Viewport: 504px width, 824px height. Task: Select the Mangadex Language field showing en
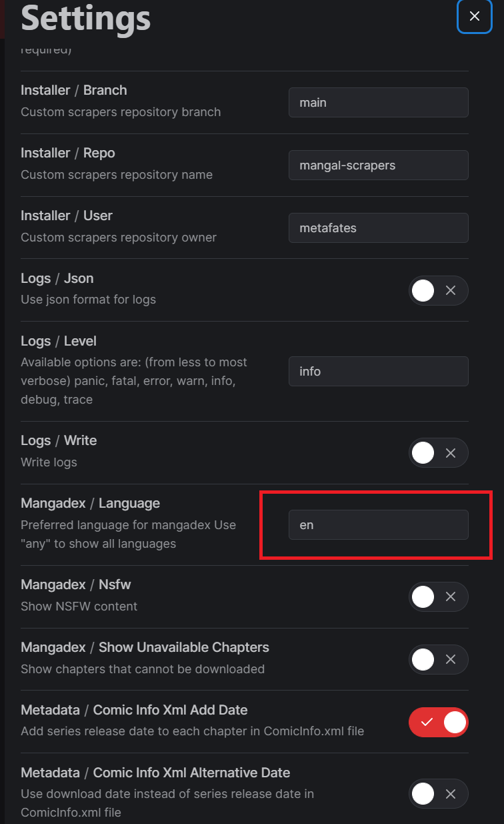tap(378, 524)
